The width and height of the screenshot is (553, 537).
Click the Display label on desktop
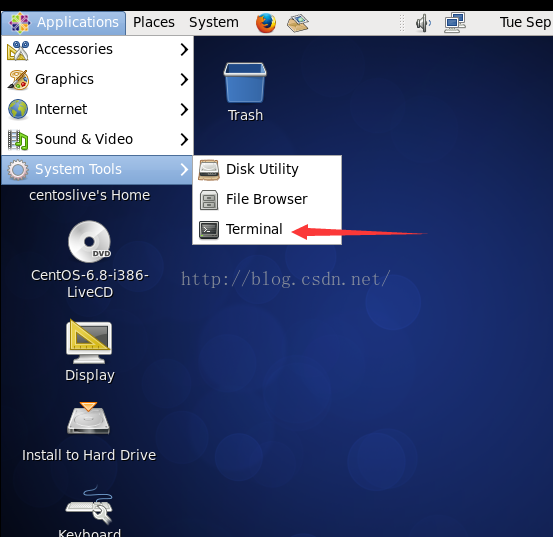[90, 375]
